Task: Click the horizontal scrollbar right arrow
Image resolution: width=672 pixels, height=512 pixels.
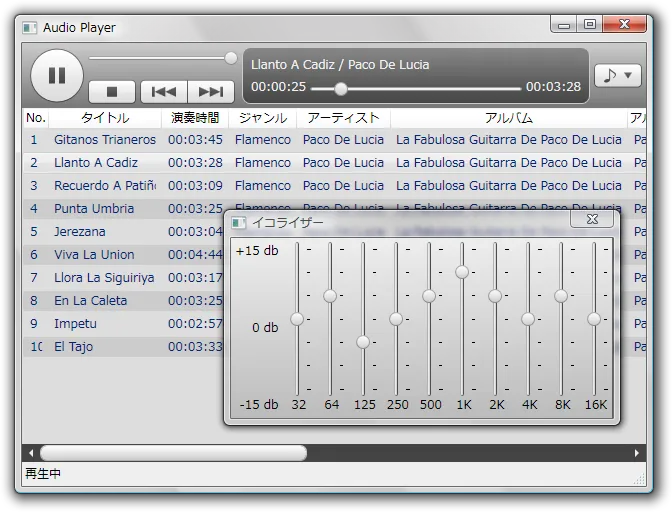Action: click(638, 453)
